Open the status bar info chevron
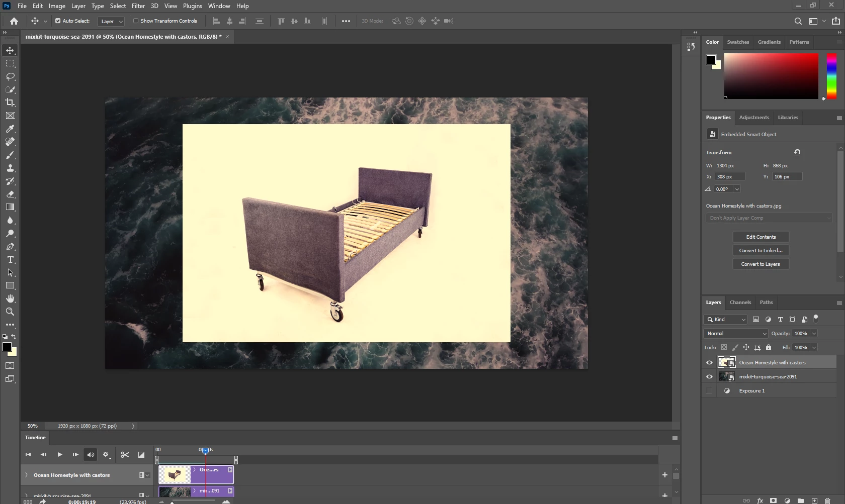 click(133, 426)
